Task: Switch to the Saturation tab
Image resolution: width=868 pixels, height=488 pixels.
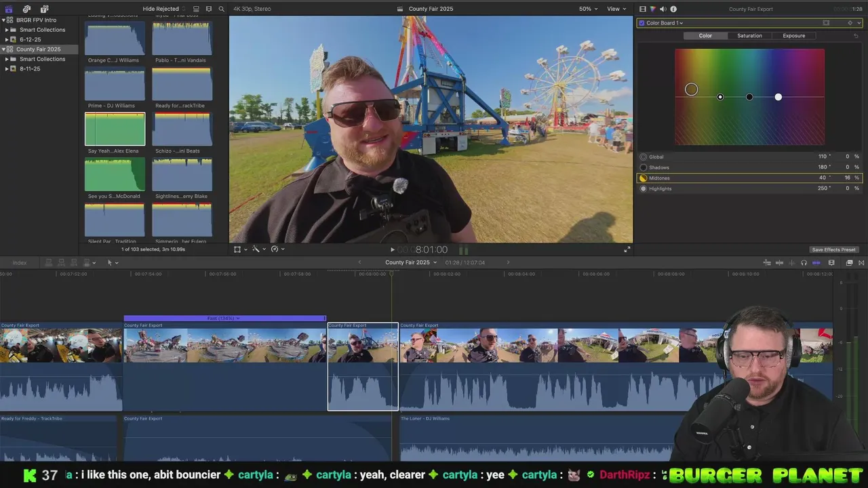Action: coord(749,35)
